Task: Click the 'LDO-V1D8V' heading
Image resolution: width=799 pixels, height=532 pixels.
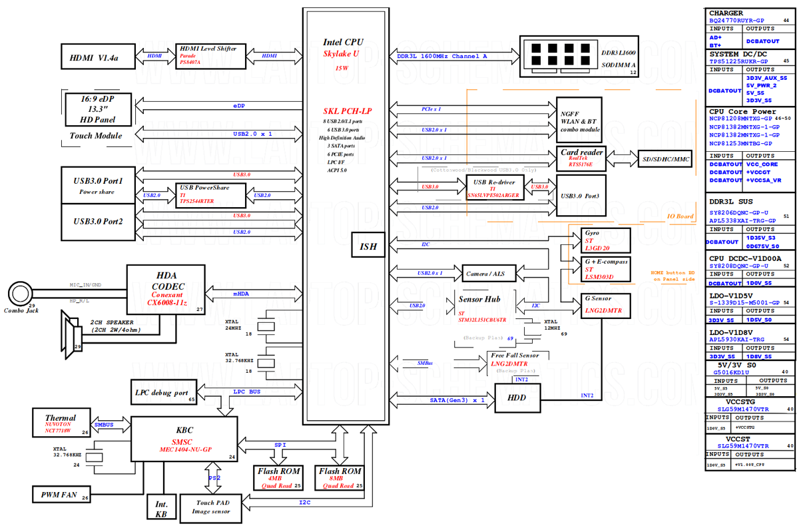Action: click(731, 332)
